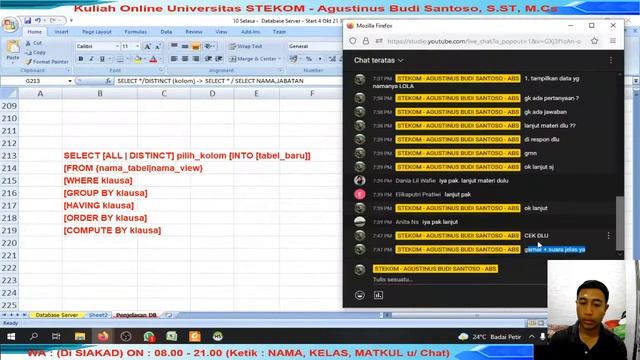Save the workbook from quick access toolbar
This screenshot has height=360, width=640.
coord(27,20)
